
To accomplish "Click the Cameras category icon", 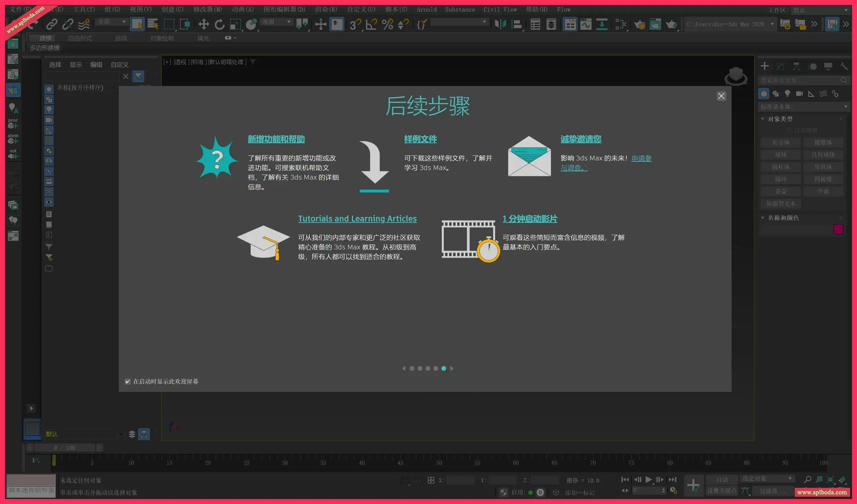I will coord(799,94).
